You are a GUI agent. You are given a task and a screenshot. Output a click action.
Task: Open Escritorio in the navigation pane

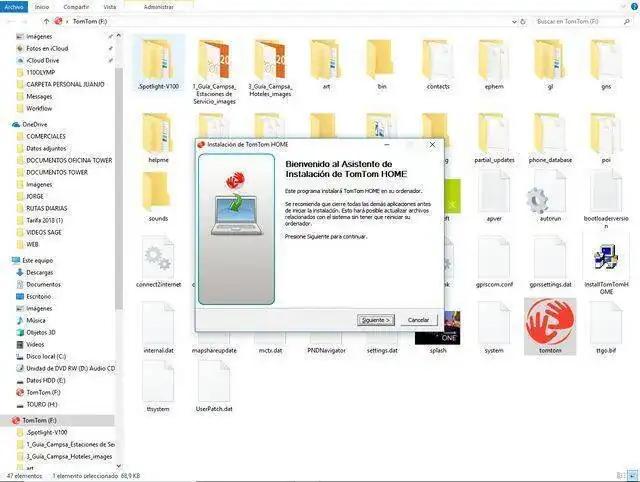pos(38,297)
